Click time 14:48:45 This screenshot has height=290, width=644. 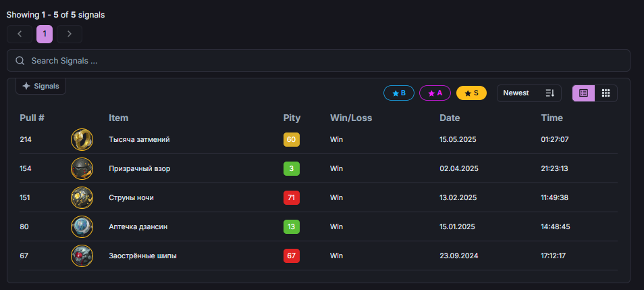(556, 226)
